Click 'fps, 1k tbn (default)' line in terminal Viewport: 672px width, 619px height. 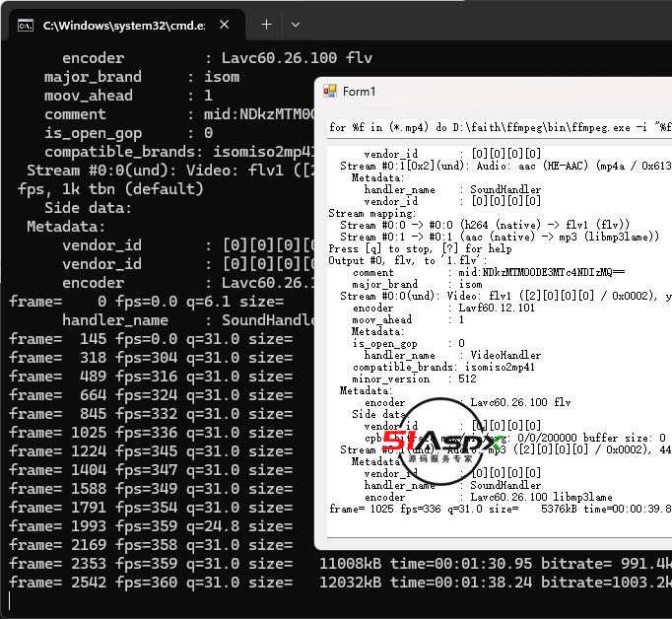110,189
